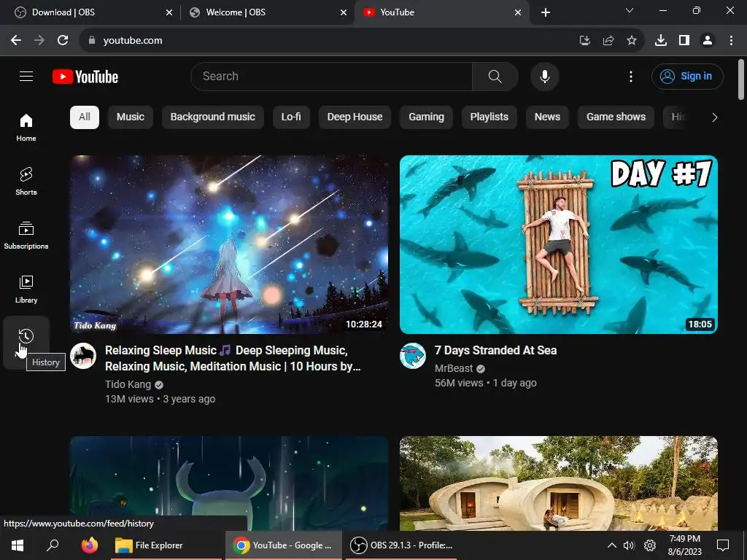The height and width of the screenshot is (560, 747).
Task: Open Chrome three-dot menu
Action: 731,41
